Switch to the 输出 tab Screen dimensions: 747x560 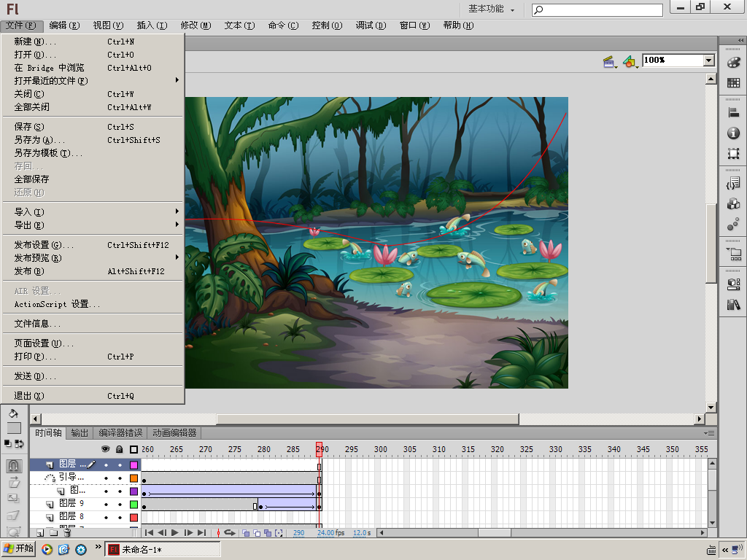tap(80, 433)
